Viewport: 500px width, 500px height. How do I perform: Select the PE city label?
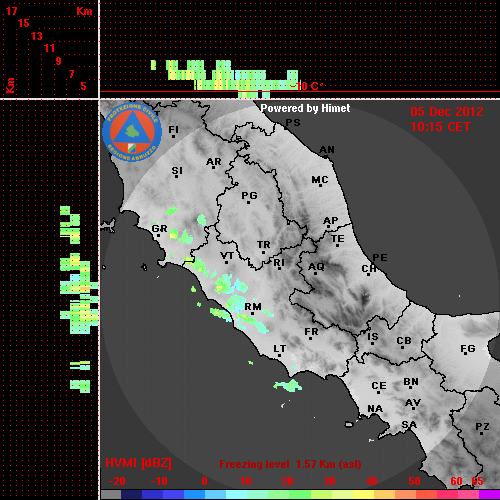tap(380, 257)
